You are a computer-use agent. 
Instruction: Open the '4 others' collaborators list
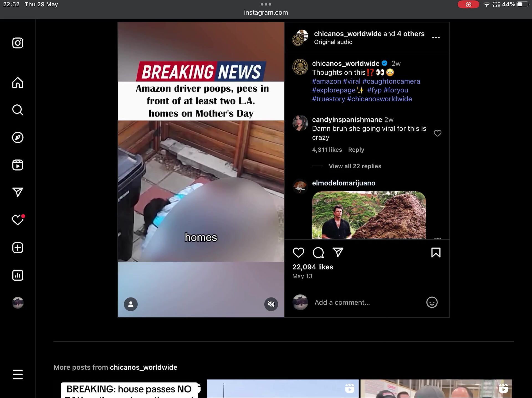click(411, 34)
